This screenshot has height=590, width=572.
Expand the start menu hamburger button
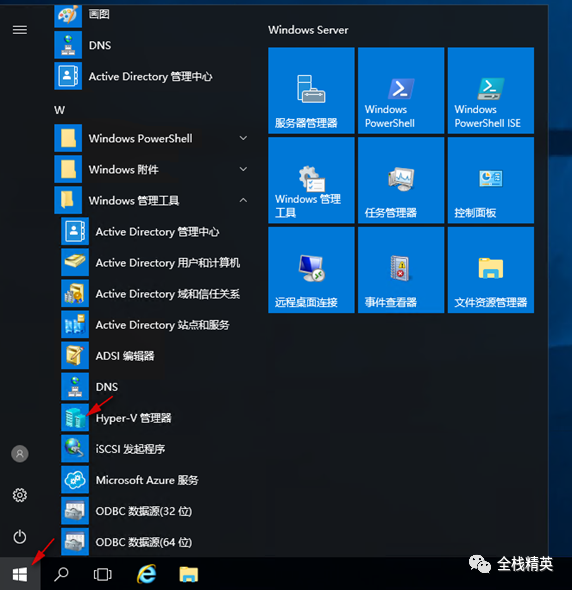pos(20,30)
